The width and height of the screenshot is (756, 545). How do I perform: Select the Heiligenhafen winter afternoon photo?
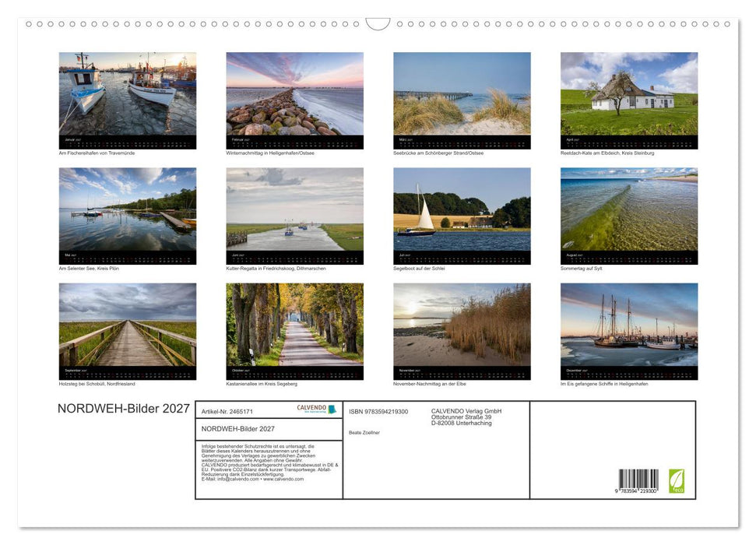[x=294, y=93]
